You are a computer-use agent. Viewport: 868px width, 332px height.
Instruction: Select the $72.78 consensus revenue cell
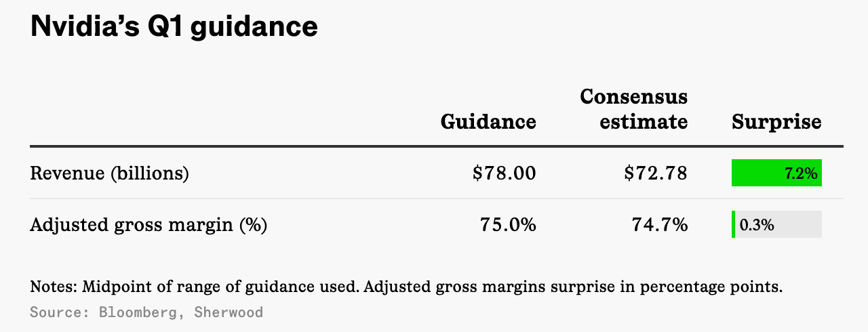[656, 173]
